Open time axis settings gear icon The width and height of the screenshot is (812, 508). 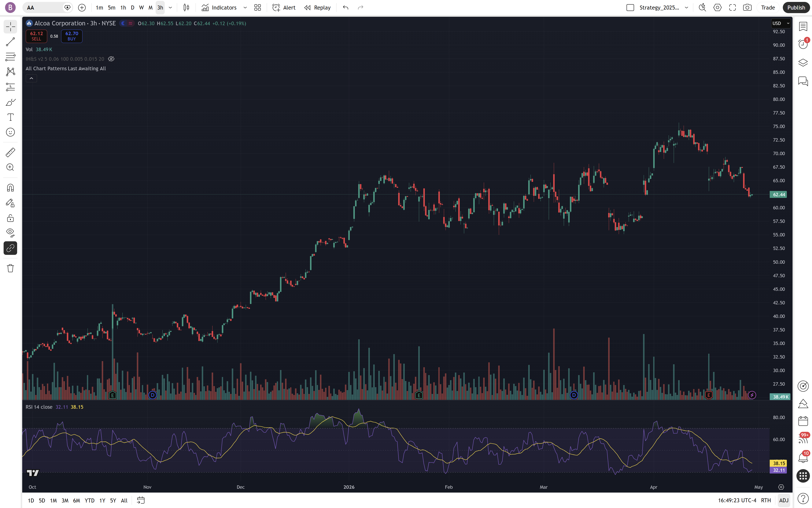pyautogui.click(x=781, y=487)
